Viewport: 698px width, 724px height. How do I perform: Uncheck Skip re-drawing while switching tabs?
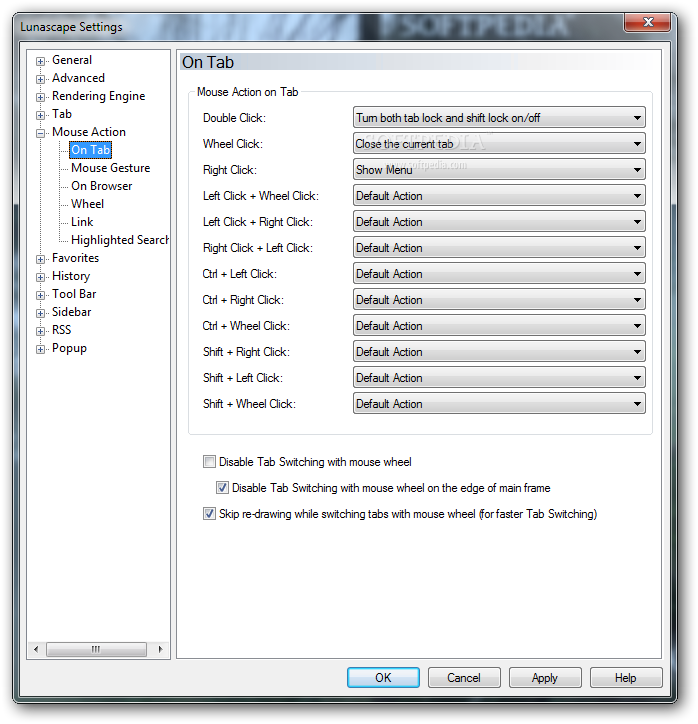pyautogui.click(x=209, y=513)
